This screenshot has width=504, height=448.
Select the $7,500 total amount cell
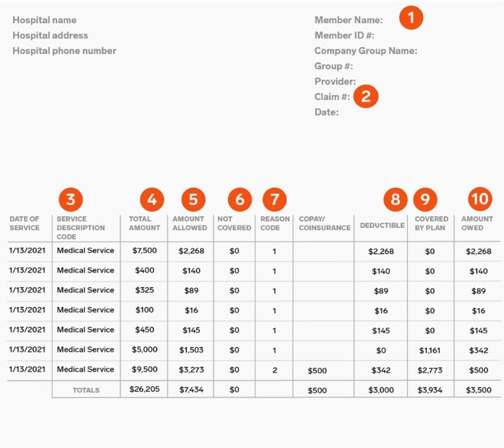click(x=145, y=250)
